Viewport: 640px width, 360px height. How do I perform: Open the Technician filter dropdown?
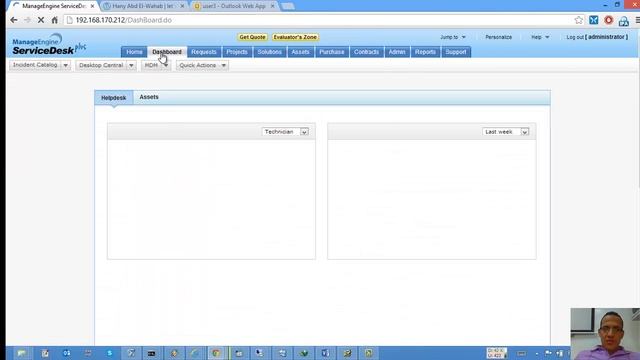[285, 132]
